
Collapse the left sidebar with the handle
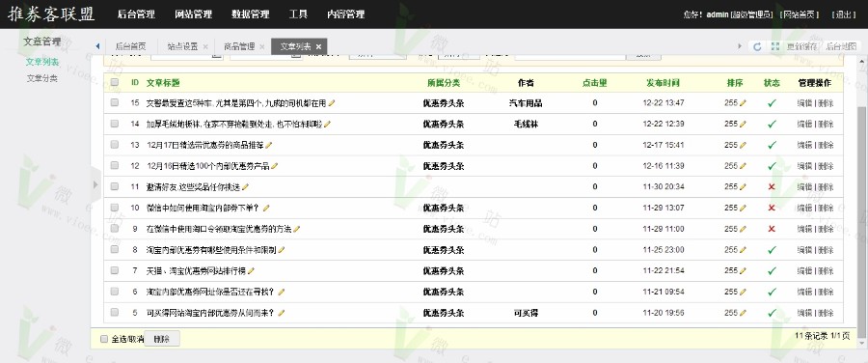95,184
